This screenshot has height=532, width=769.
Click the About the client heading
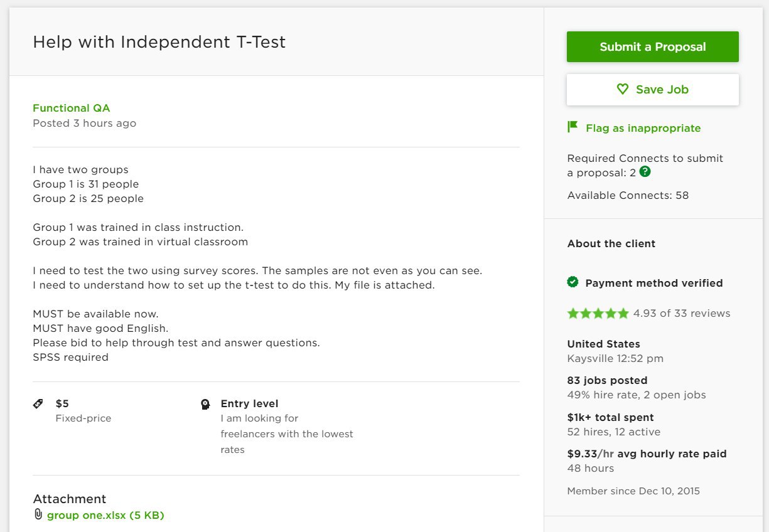(x=611, y=243)
